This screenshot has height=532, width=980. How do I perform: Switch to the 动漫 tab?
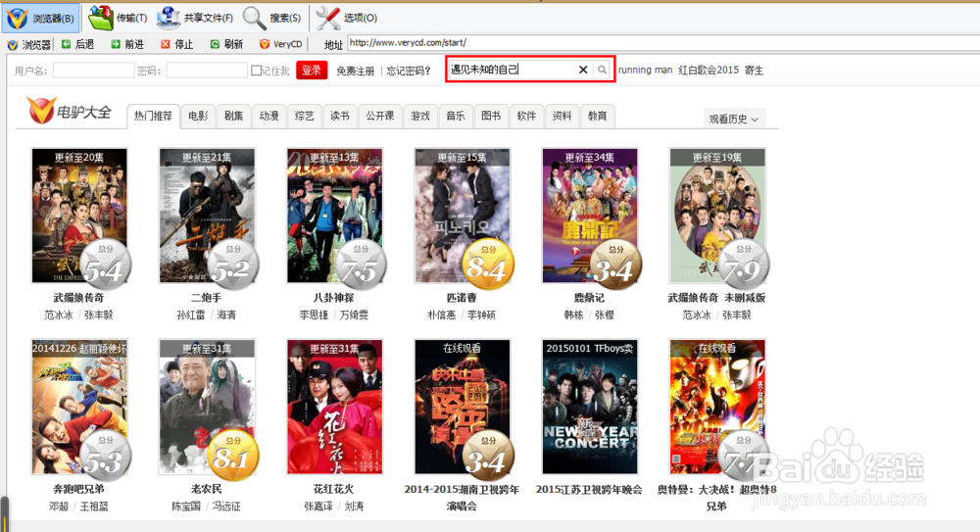269,116
